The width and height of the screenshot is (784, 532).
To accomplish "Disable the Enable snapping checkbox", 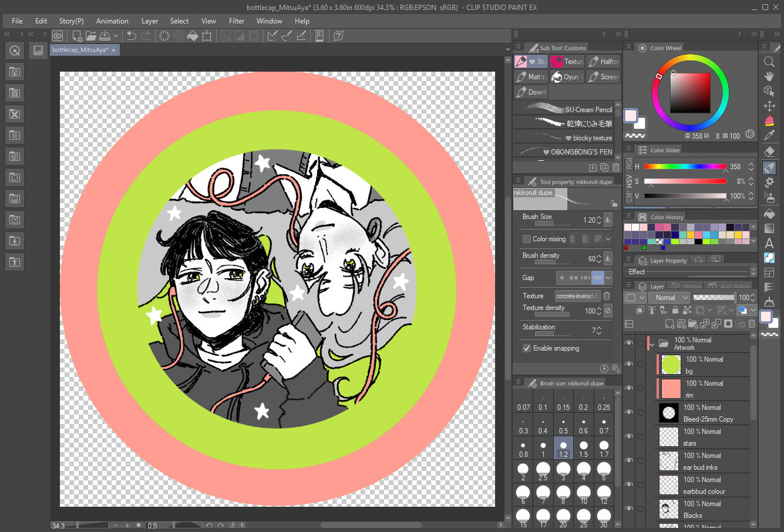I will pos(527,348).
